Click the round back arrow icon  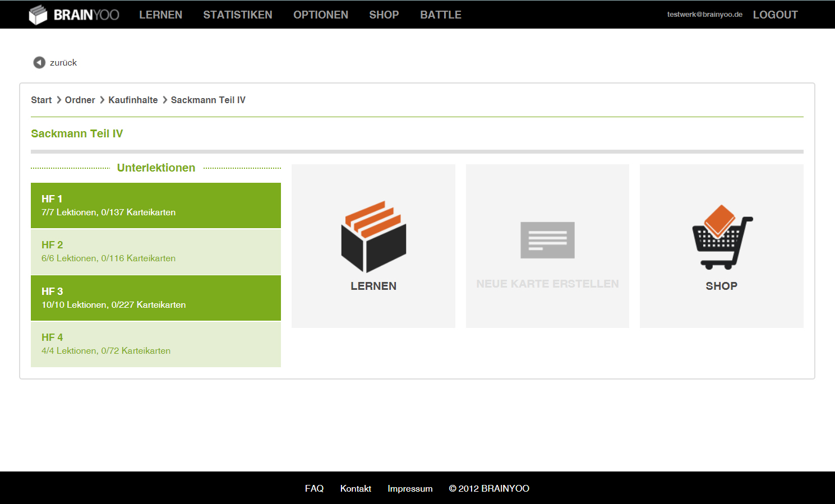[39, 62]
